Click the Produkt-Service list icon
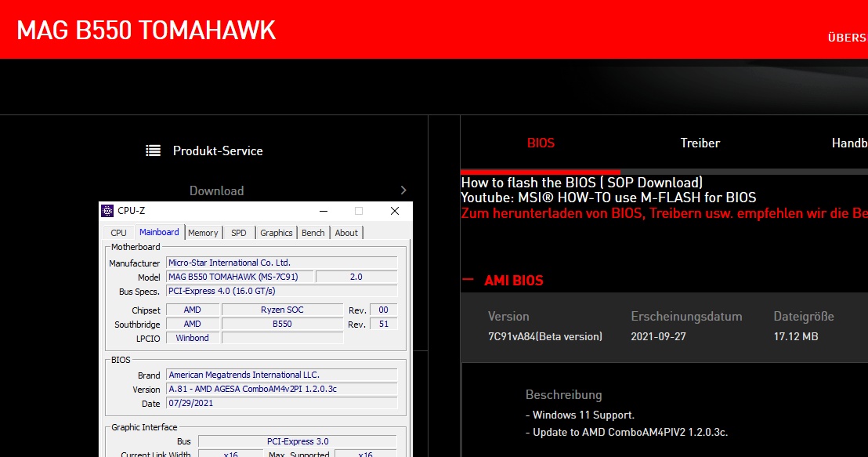Screen dimensions: 868x457 click(154, 151)
